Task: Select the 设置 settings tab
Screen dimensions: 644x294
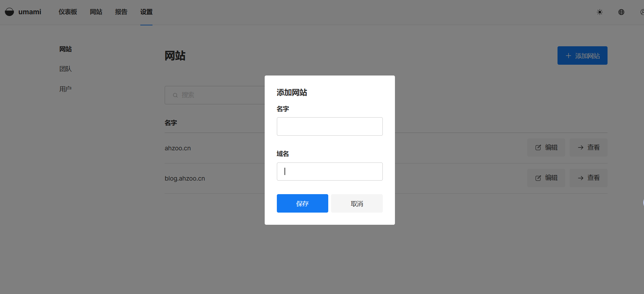Action: (x=146, y=12)
